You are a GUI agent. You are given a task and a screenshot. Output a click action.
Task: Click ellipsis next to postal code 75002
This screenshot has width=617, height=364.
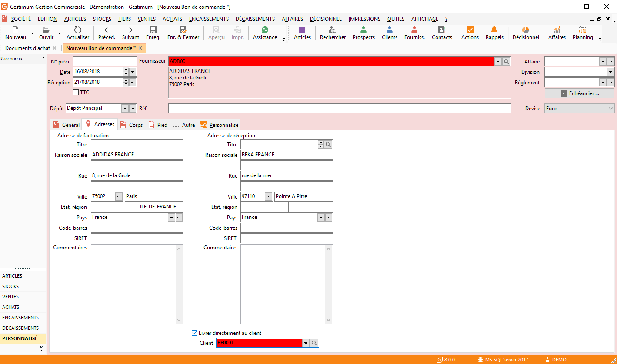[120, 197]
